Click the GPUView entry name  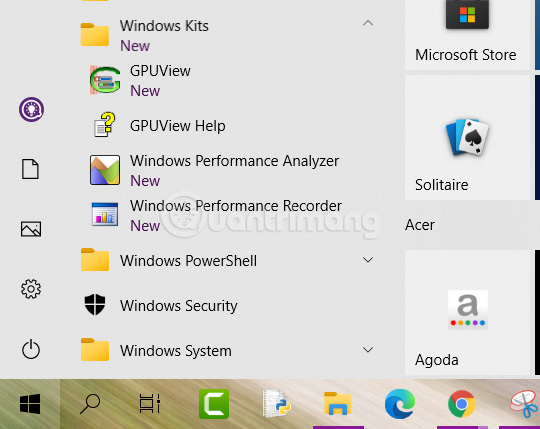(x=160, y=71)
